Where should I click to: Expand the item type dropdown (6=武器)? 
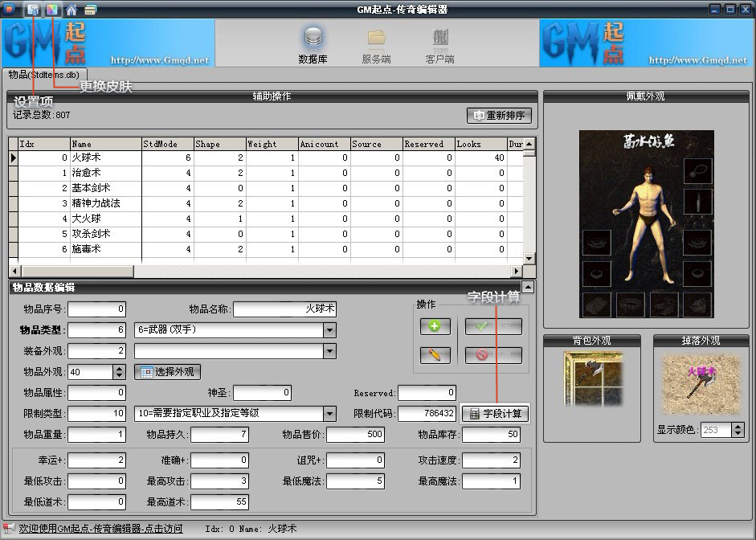(329, 330)
